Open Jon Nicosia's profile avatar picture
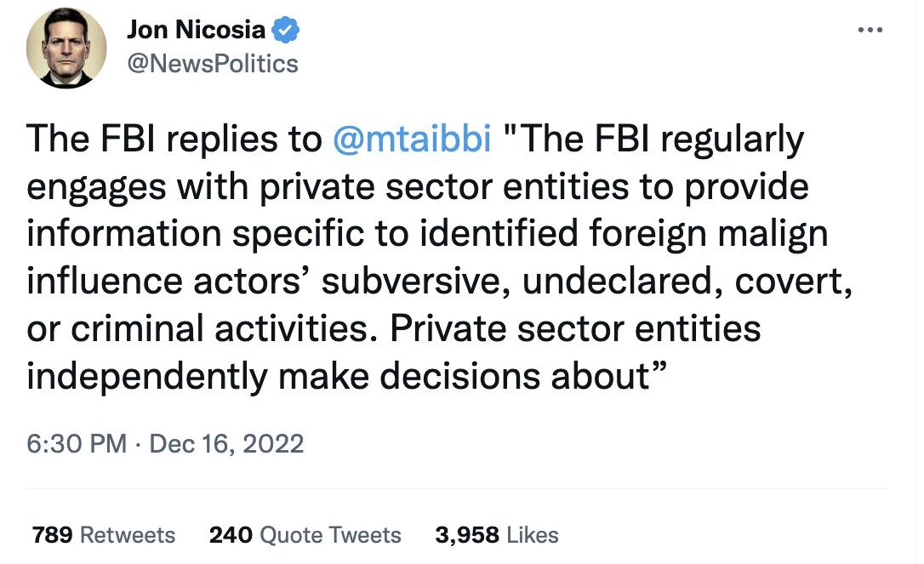 coord(66,48)
